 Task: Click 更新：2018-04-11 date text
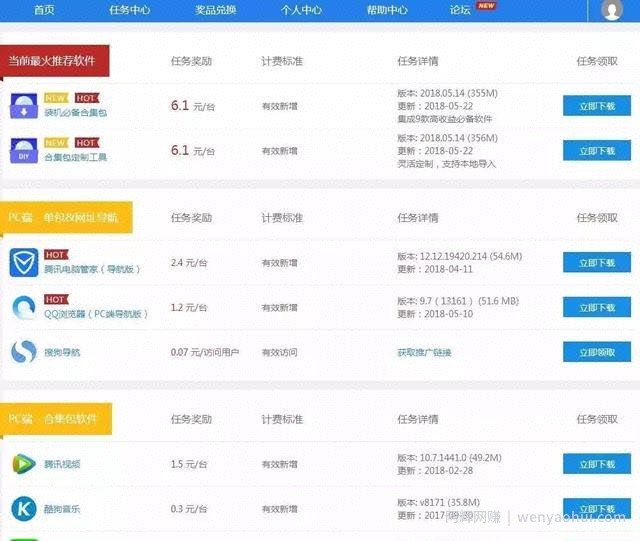[x=435, y=269]
